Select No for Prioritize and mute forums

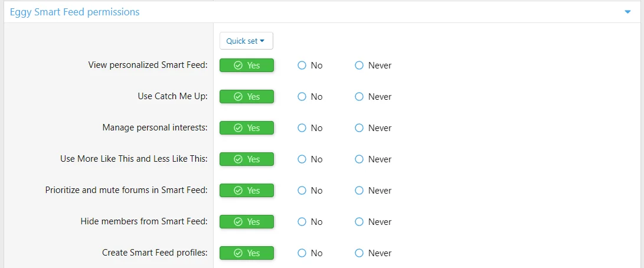[310, 190]
